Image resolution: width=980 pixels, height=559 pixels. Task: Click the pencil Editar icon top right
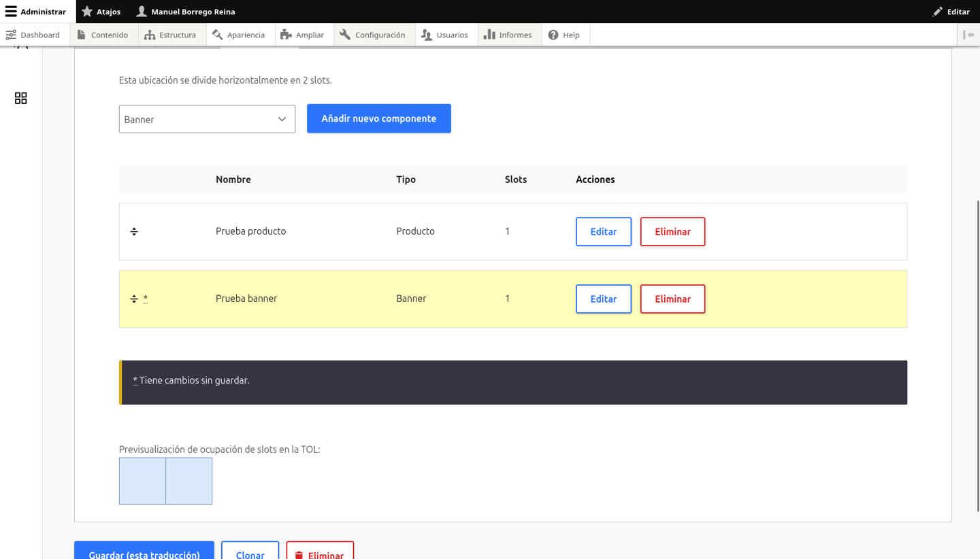click(938, 12)
